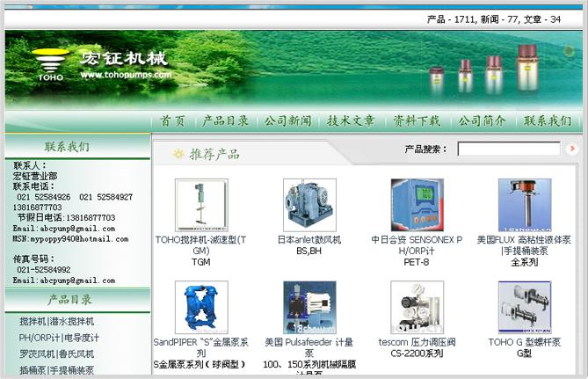
Task: Click the 节假日电话:13816877703 line
Action: pos(67,218)
